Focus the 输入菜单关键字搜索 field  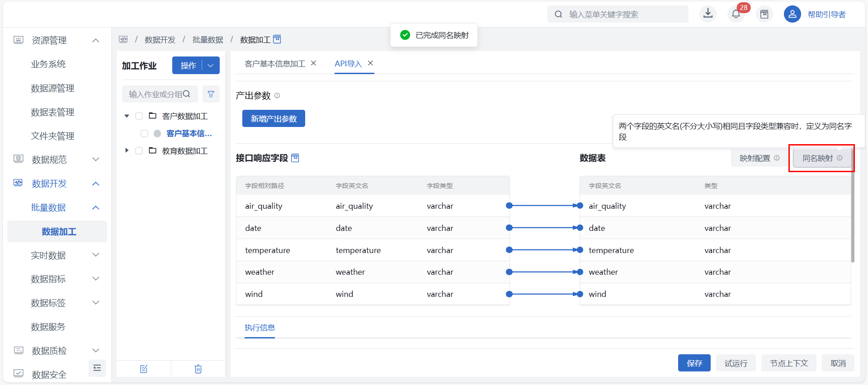point(618,14)
